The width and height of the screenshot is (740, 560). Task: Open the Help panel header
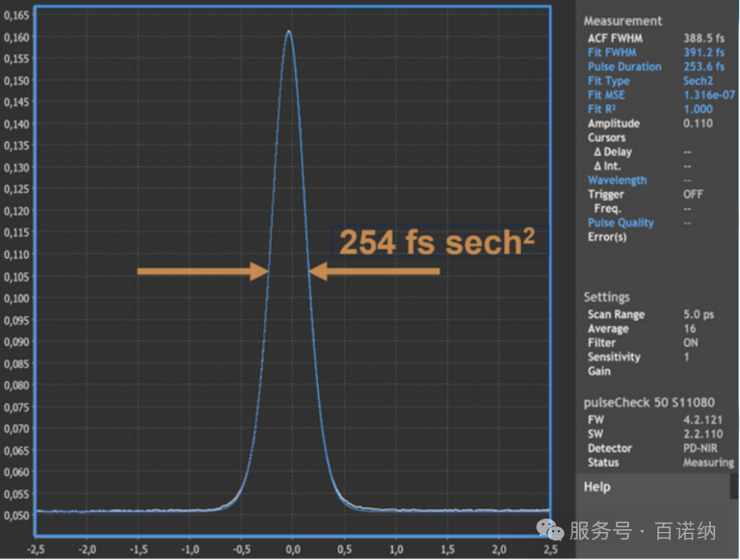(597, 487)
